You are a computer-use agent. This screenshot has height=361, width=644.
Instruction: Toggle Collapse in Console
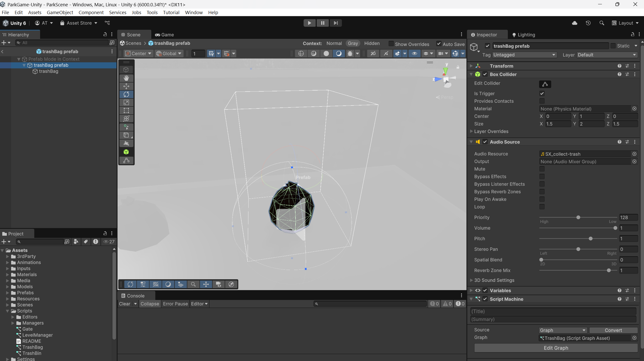tap(150, 304)
